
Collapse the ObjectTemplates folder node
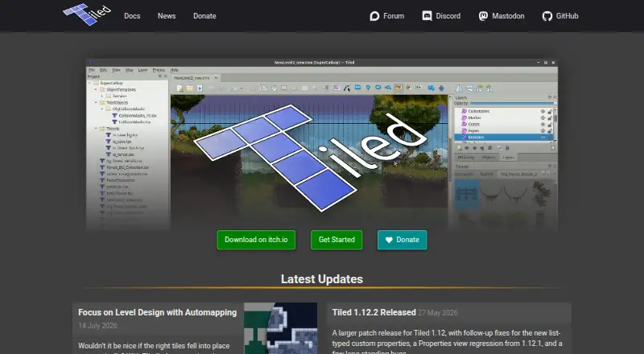coord(97,89)
